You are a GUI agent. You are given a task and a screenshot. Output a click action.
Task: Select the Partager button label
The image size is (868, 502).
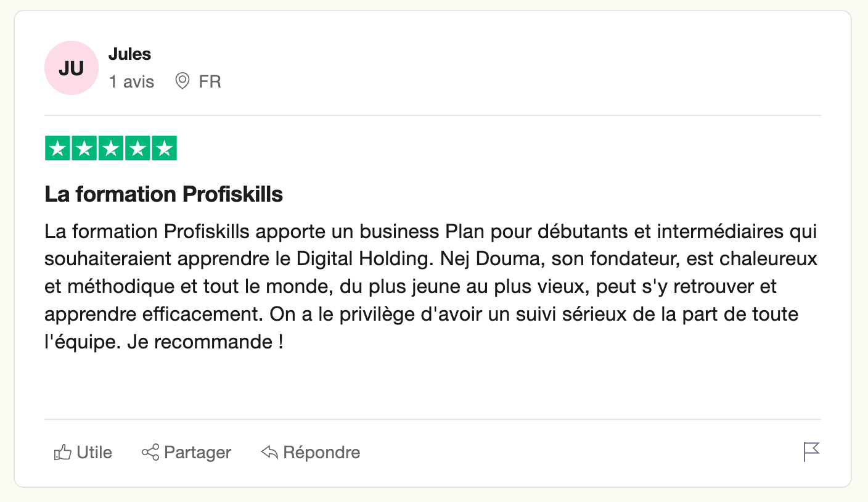198,453
